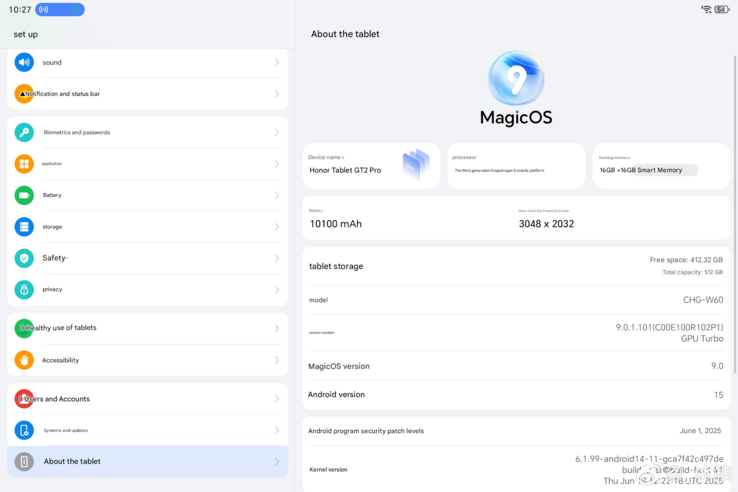Open Users and Accounts settings

[x=147, y=399]
